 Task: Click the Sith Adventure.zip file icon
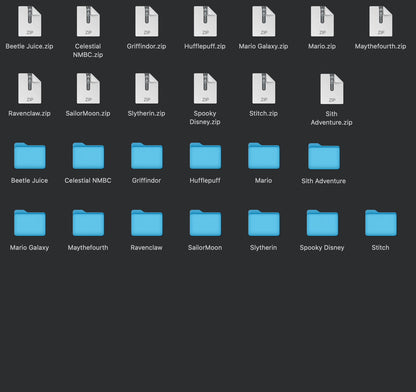point(332,89)
